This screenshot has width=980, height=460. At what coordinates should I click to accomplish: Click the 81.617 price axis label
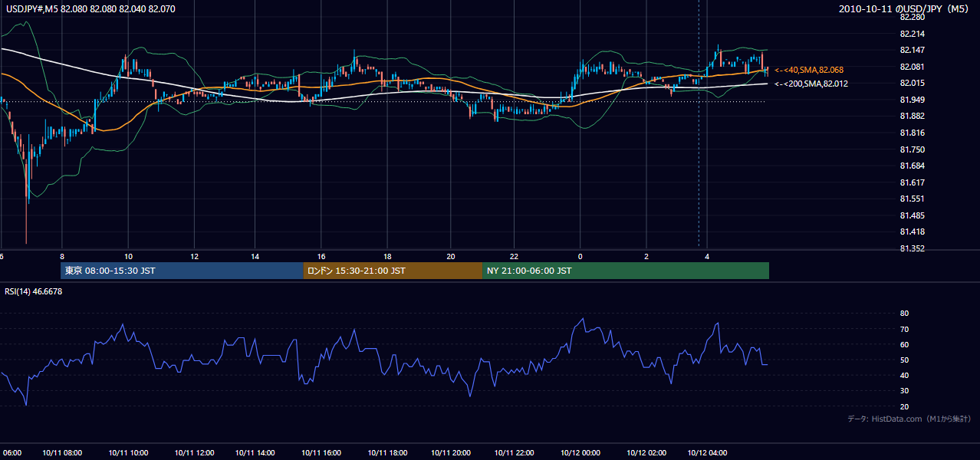(x=912, y=182)
